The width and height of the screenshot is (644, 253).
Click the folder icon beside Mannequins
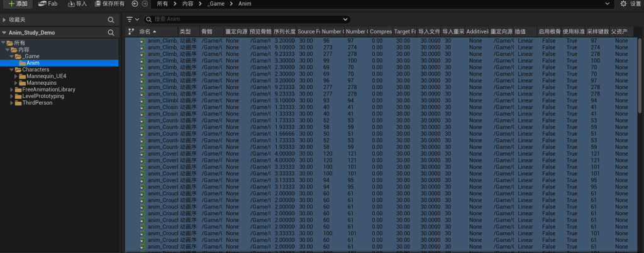point(23,83)
